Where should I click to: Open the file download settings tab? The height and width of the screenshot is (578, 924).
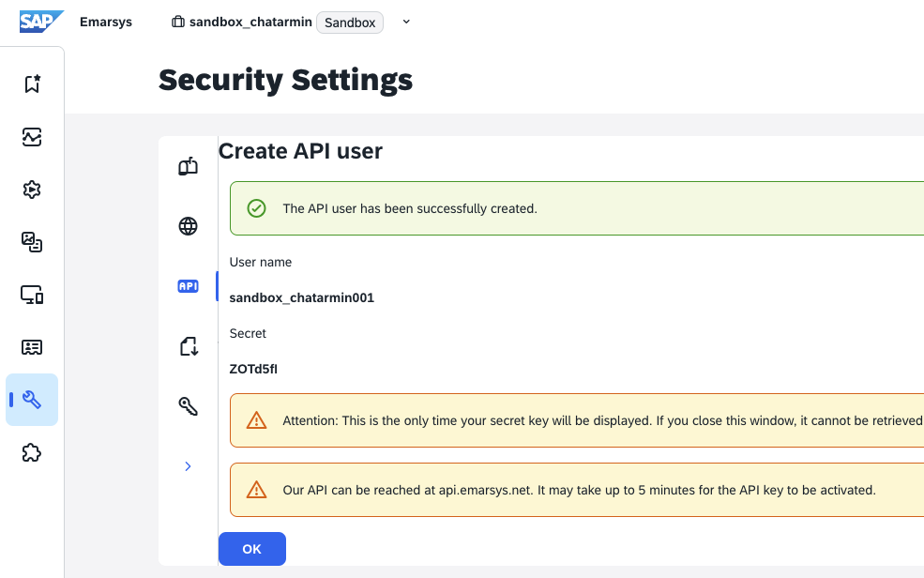(188, 346)
